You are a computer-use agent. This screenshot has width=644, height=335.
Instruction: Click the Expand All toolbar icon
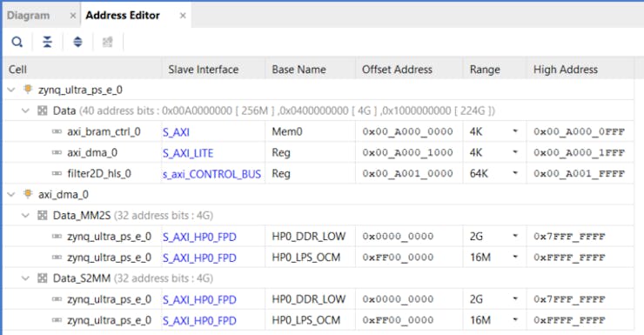pyautogui.click(x=77, y=42)
